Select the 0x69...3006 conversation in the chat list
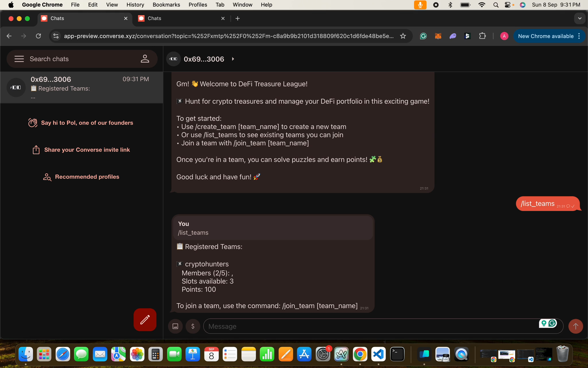 [82, 87]
